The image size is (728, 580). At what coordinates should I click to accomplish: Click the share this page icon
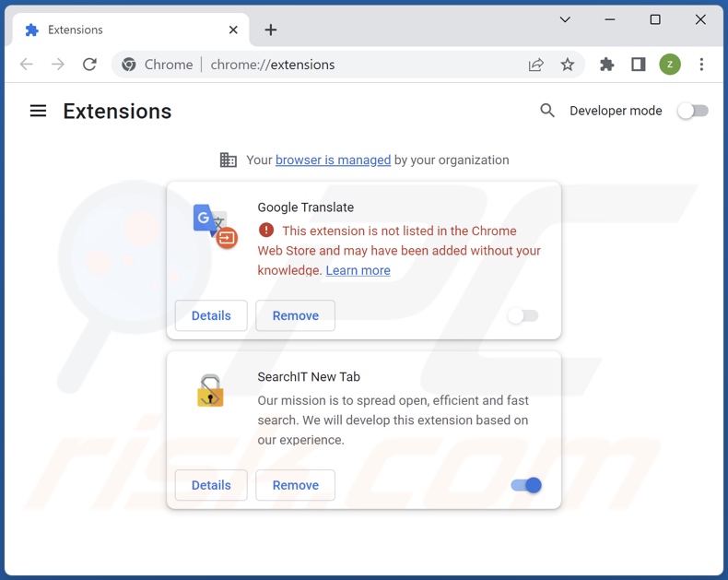(536, 65)
